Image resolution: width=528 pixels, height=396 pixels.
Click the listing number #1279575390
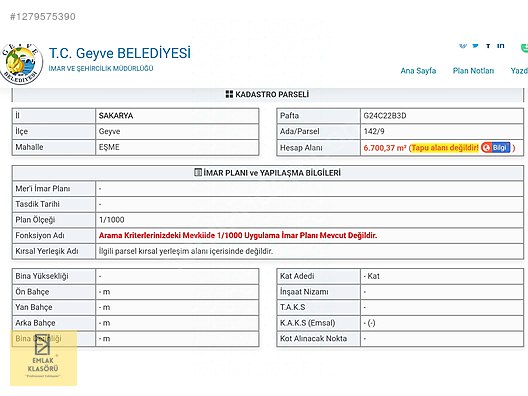(x=43, y=16)
